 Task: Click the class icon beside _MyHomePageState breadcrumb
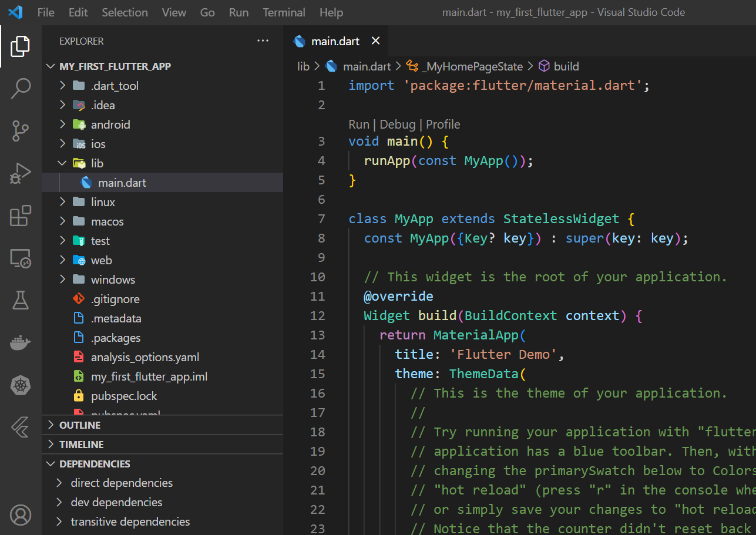[x=412, y=66]
